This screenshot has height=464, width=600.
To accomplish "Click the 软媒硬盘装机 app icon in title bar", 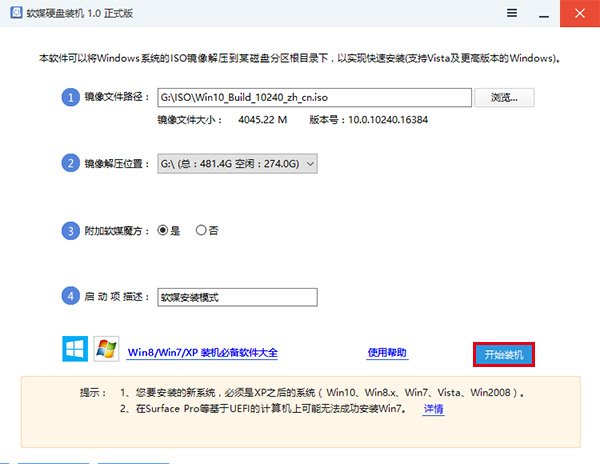I will pos(15,14).
